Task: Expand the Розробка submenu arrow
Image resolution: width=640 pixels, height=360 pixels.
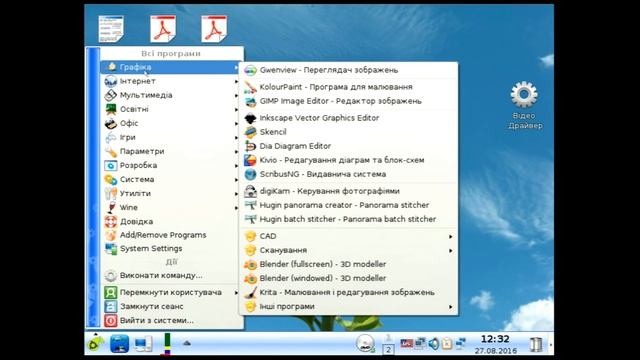Action: tap(236, 166)
